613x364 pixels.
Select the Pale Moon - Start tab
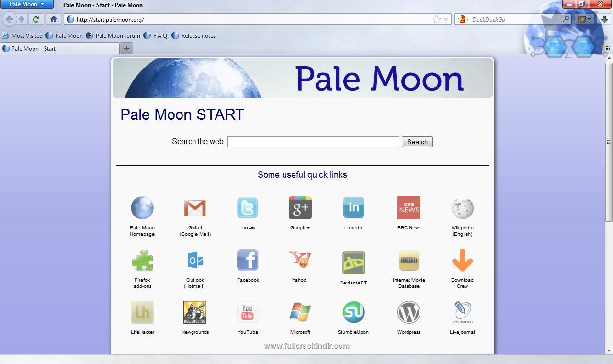pos(60,48)
